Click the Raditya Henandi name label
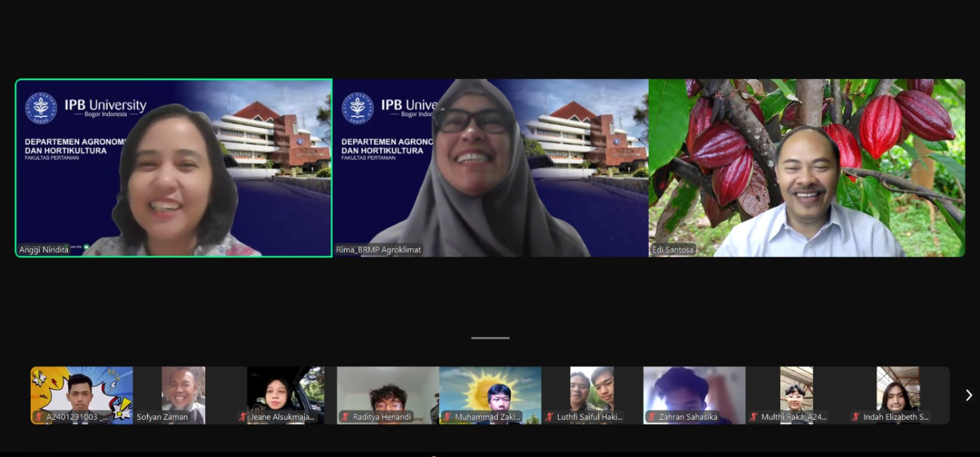The height and width of the screenshot is (457, 980). 382,417
